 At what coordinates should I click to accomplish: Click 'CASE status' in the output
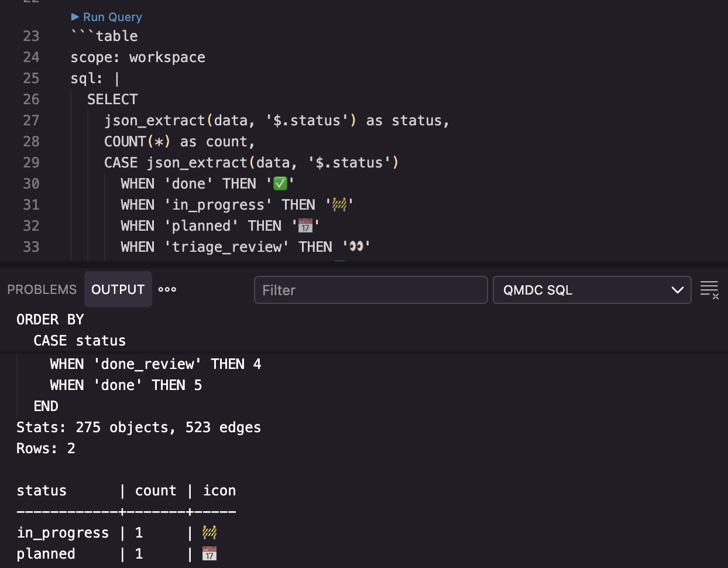point(80,341)
